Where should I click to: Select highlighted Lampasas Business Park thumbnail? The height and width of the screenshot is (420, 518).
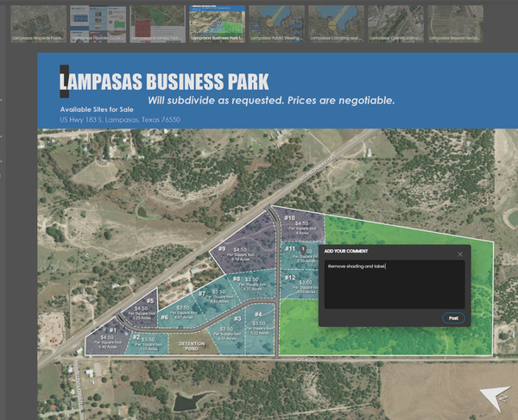217,24
